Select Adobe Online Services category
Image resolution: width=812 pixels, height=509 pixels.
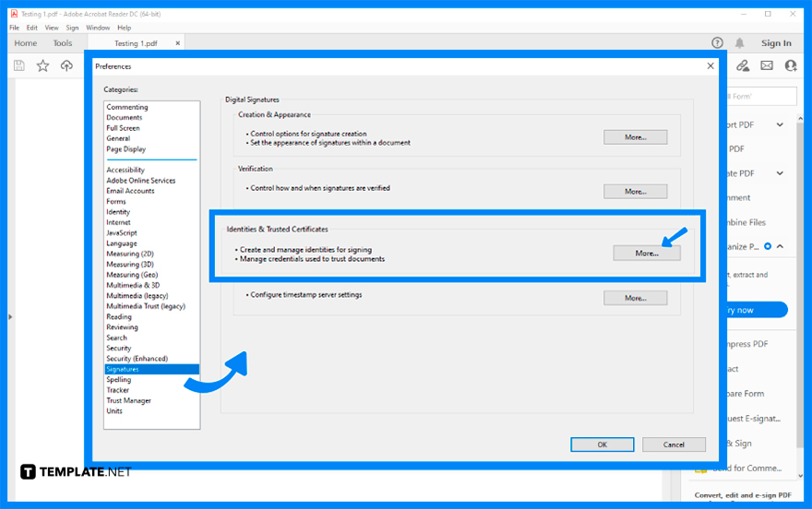(x=141, y=181)
